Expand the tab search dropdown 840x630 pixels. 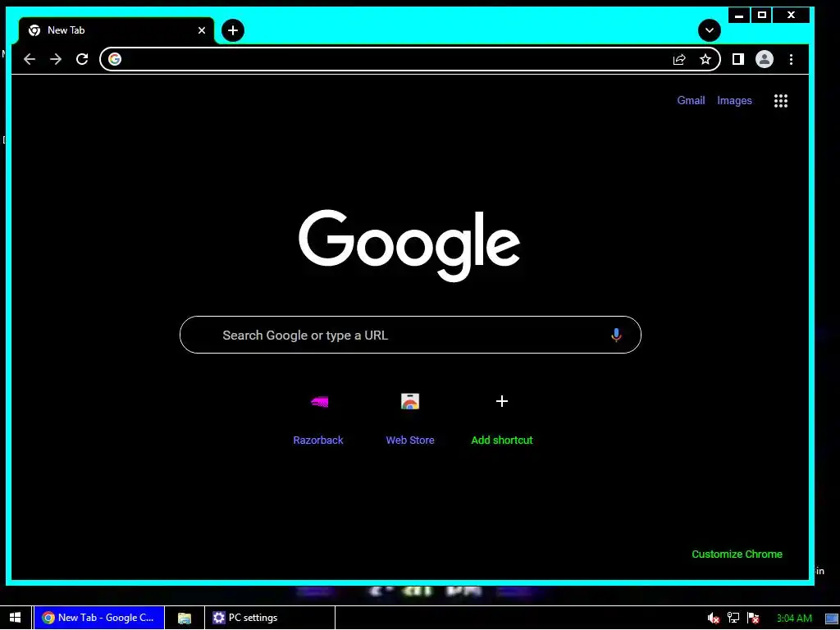point(710,30)
